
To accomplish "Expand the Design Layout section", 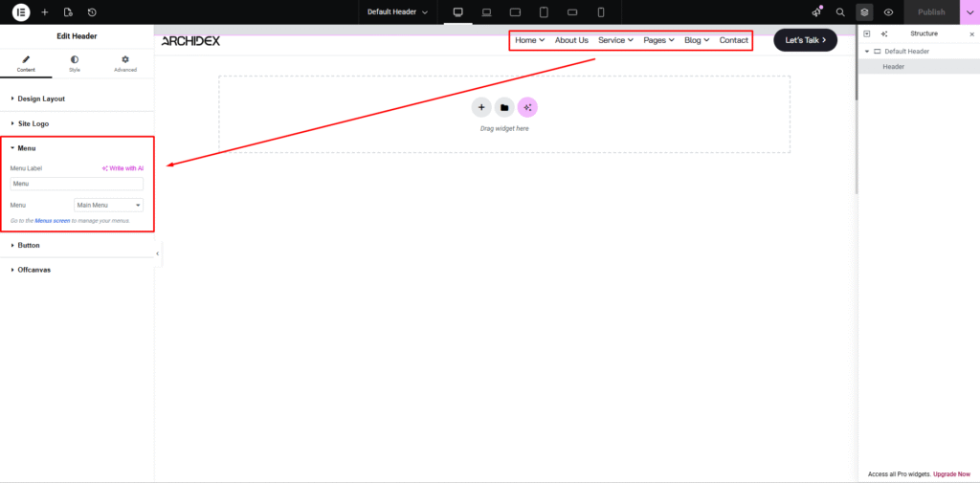I will (x=41, y=99).
